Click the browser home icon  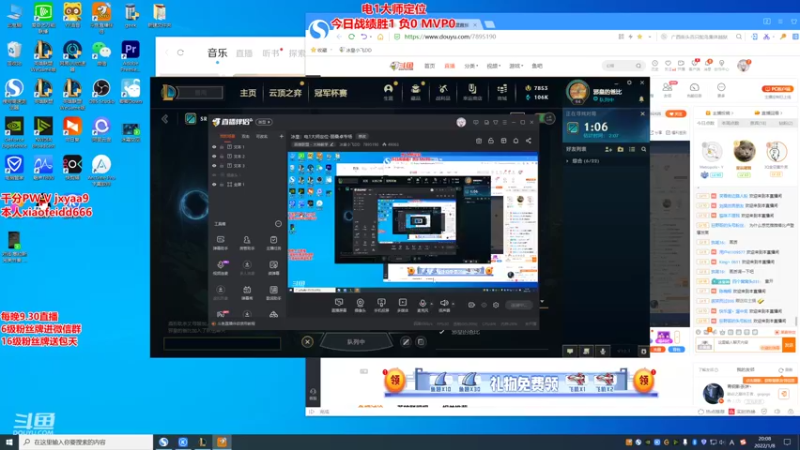click(x=380, y=37)
